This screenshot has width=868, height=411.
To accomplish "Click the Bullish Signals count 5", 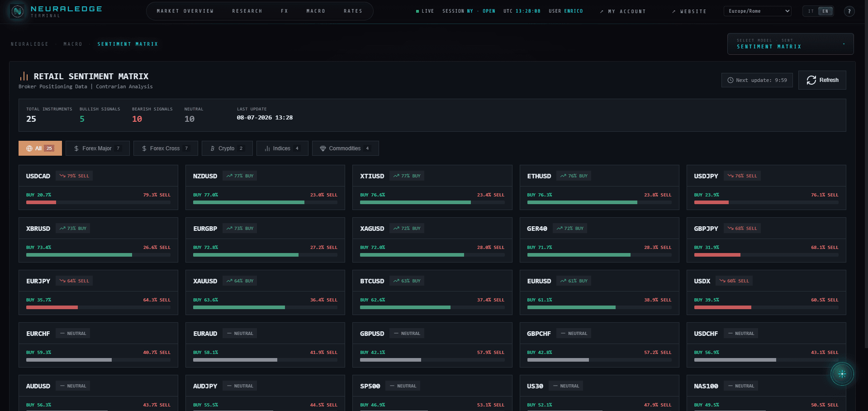I will click(82, 119).
